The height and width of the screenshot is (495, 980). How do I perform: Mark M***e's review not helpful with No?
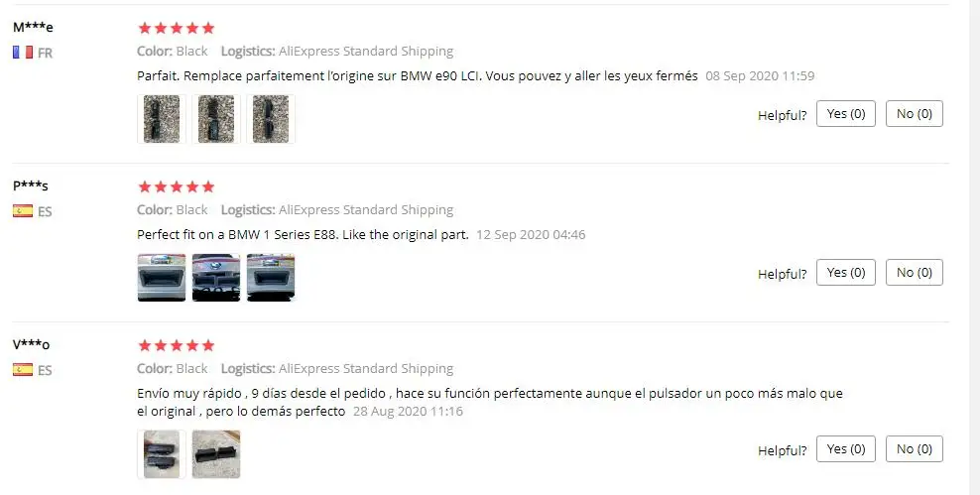point(915,114)
